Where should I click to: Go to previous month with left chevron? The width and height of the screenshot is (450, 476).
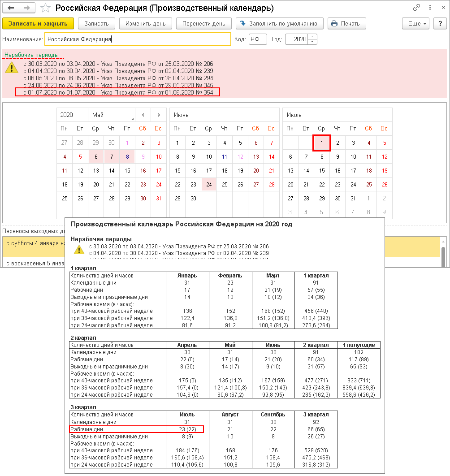(143, 115)
